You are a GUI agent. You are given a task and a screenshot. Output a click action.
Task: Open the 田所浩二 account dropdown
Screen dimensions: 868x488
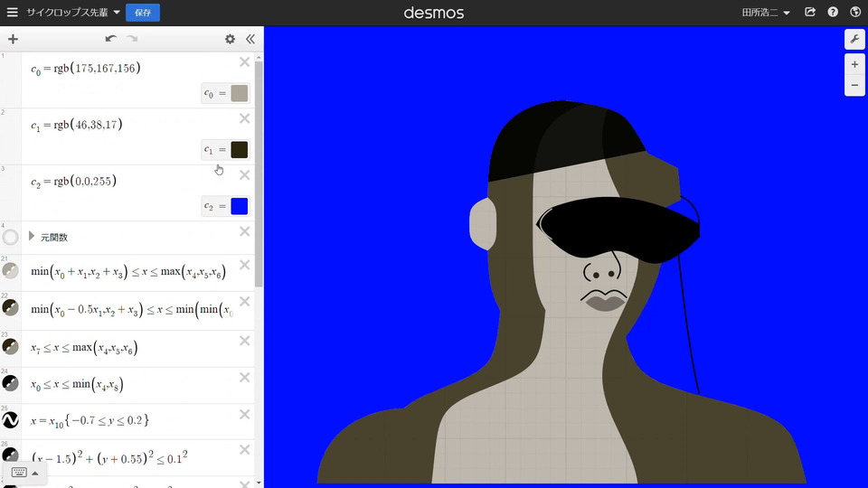tap(766, 13)
